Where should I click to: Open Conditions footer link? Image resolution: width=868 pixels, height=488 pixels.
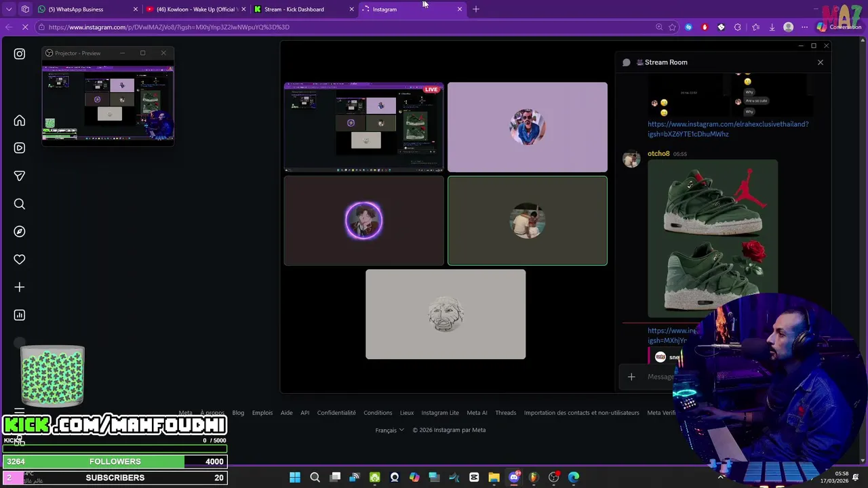tap(378, 413)
